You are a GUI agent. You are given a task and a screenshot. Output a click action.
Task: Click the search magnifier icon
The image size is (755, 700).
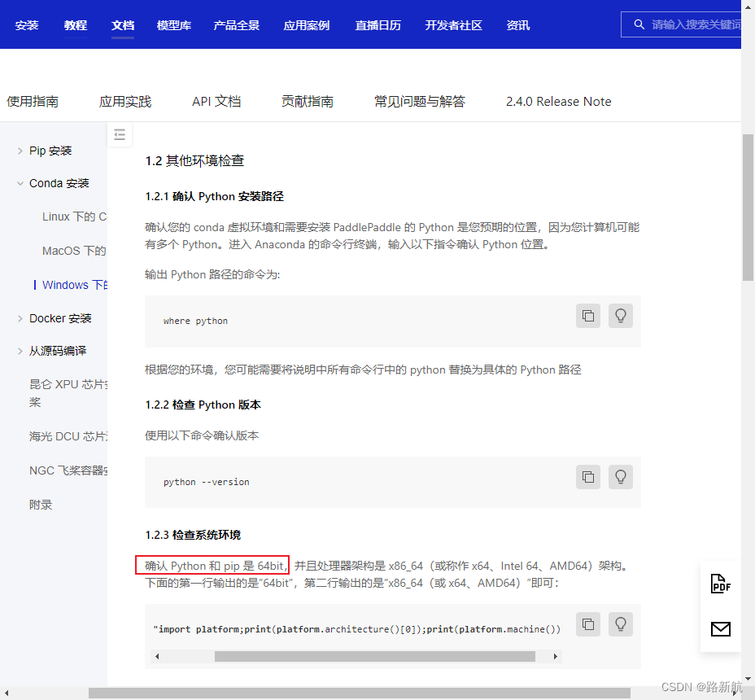639,24
